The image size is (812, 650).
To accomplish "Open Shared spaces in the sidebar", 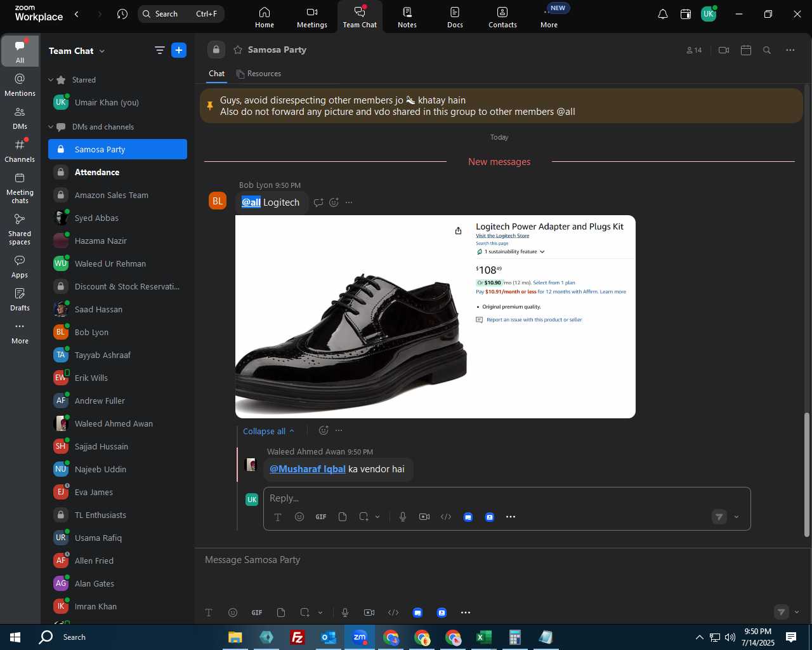I will [x=20, y=230].
